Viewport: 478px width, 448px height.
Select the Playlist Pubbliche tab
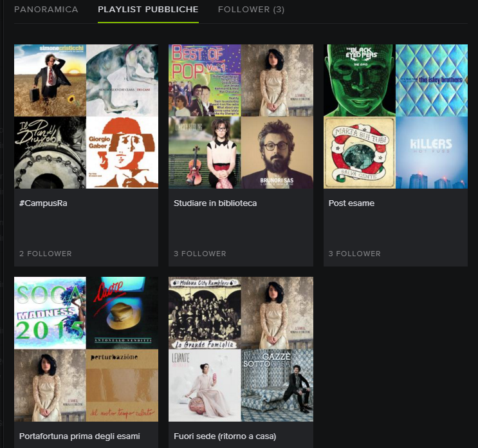tap(148, 10)
